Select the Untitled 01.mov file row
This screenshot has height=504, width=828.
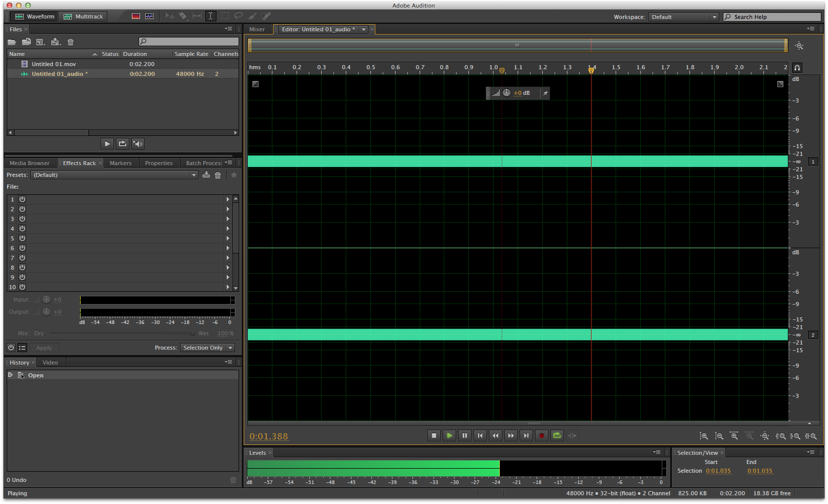click(x=123, y=64)
